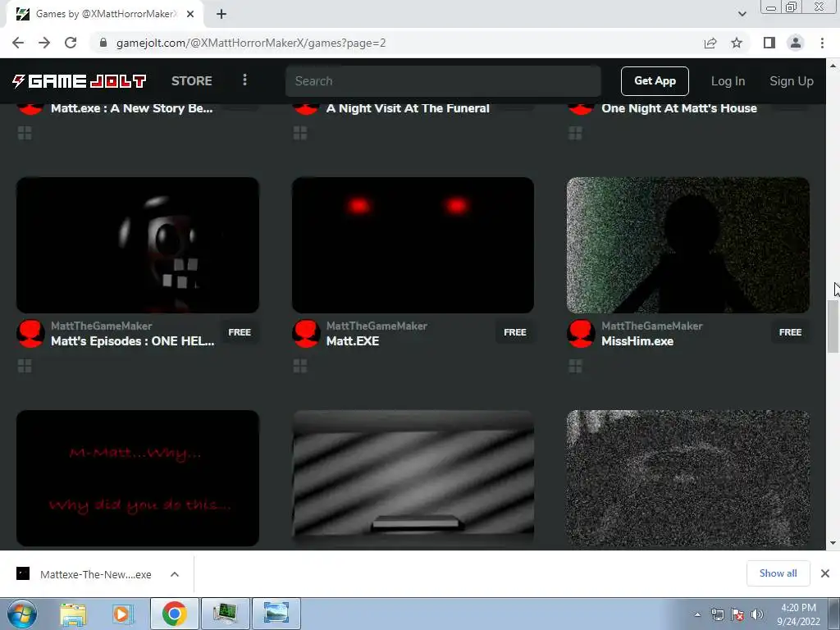Click developer avatar beside Matt's Episodes

pos(30,333)
